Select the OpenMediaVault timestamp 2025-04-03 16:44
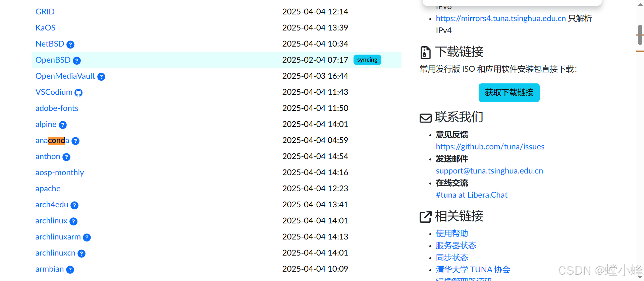The width and height of the screenshot is (644, 281). click(x=315, y=76)
